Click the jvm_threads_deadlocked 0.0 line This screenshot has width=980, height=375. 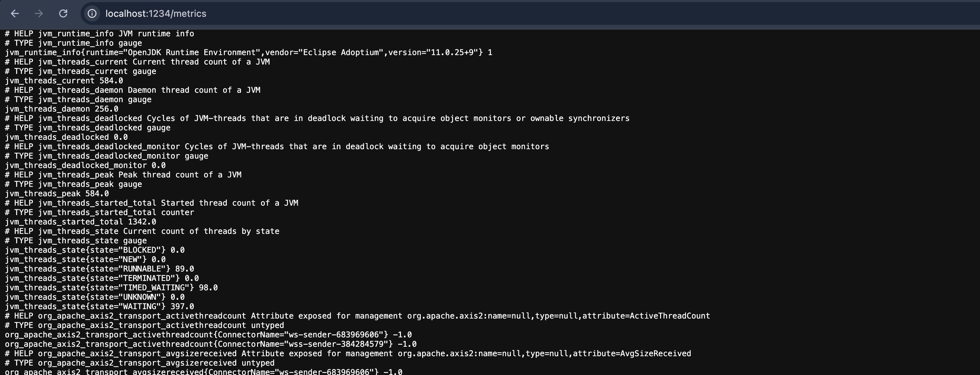pyautogui.click(x=66, y=137)
